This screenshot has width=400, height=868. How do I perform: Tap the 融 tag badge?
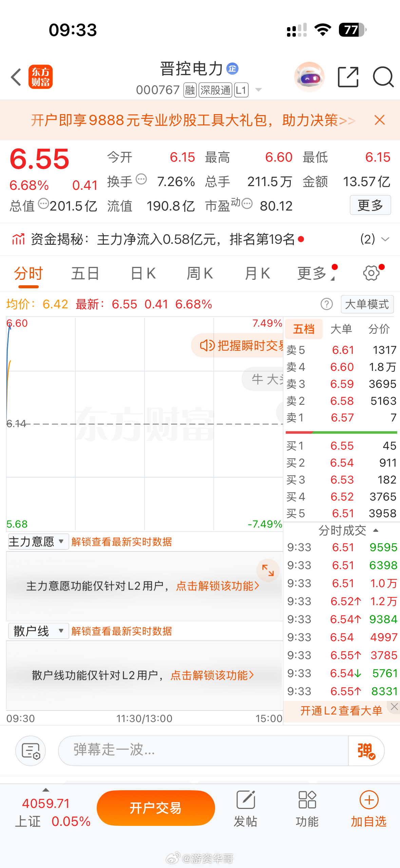point(190,90)
